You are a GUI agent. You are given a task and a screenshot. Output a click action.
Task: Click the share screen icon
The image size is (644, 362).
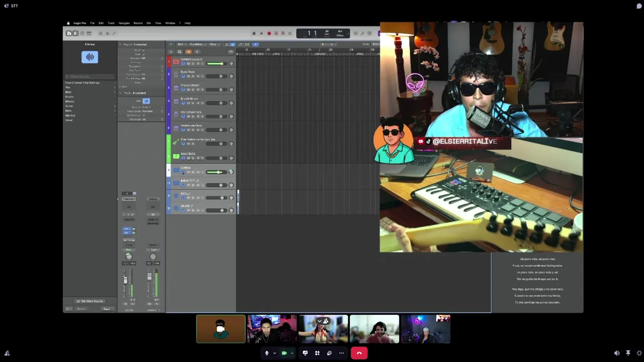pyautogui.click(x=305, y=353)
